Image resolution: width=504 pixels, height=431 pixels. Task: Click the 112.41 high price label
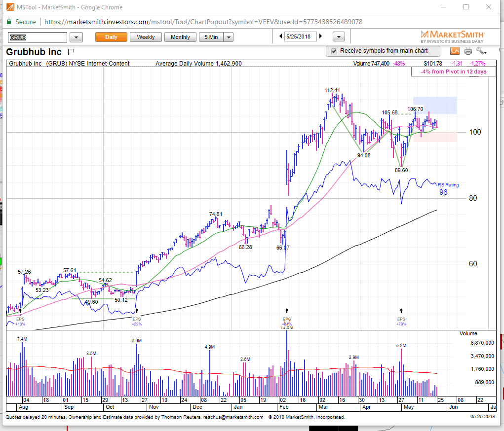coord(332,91)
